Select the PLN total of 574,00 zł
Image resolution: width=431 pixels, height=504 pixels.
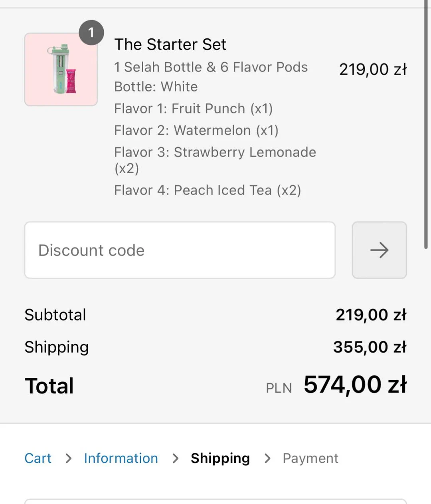point(355,385)
